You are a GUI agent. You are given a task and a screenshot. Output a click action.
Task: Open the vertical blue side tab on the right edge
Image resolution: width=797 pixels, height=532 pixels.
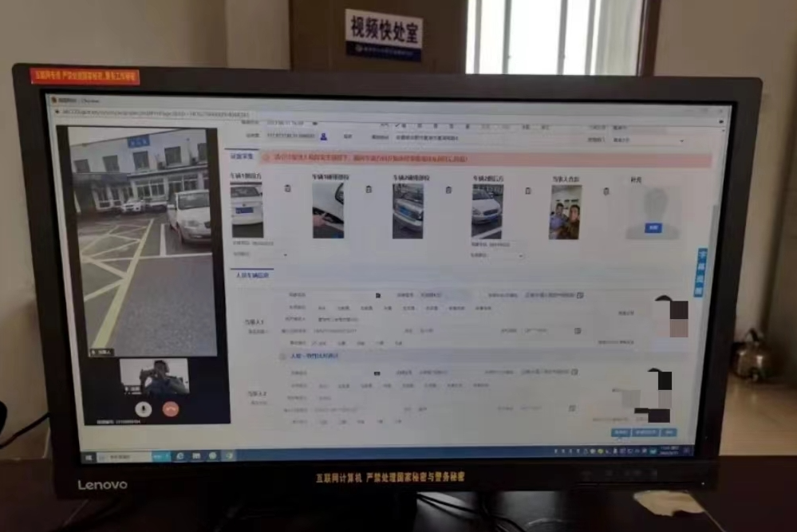coord(701,272)
